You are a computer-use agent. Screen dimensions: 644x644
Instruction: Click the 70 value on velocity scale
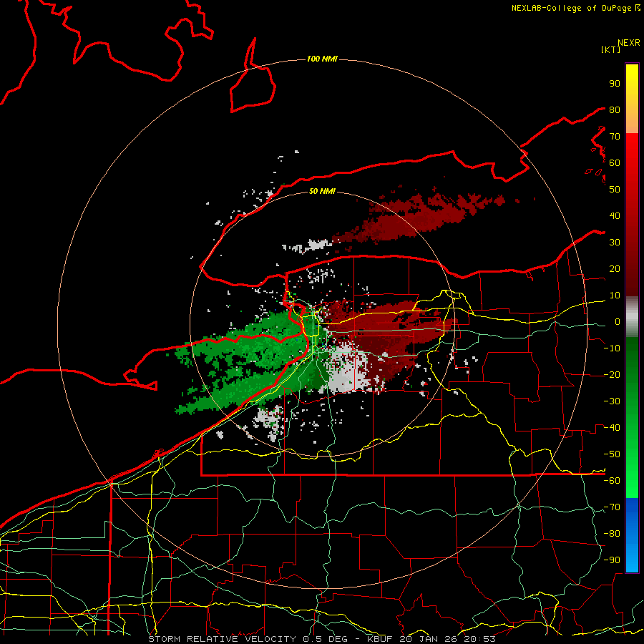[615, 137]
